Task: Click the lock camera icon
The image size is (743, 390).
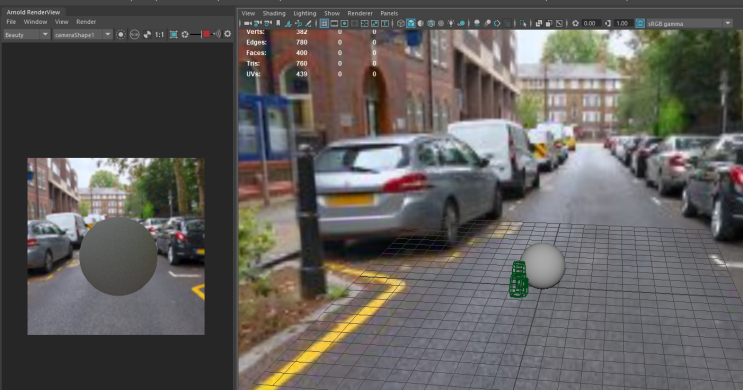Action: point(258,23)
